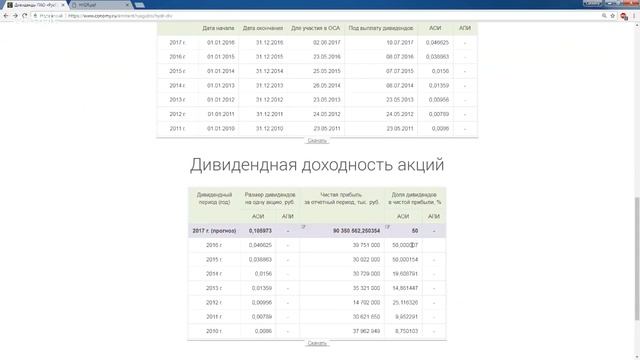Select net profit 35 321 000 for 2013
Screen dimensions: 640x360
pos(366,288)
